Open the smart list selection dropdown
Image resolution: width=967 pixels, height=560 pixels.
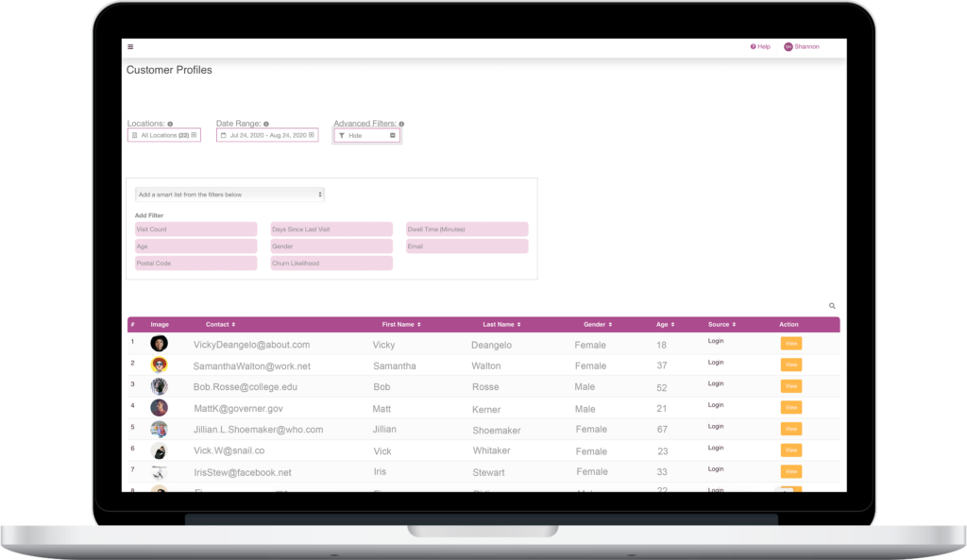229,194
